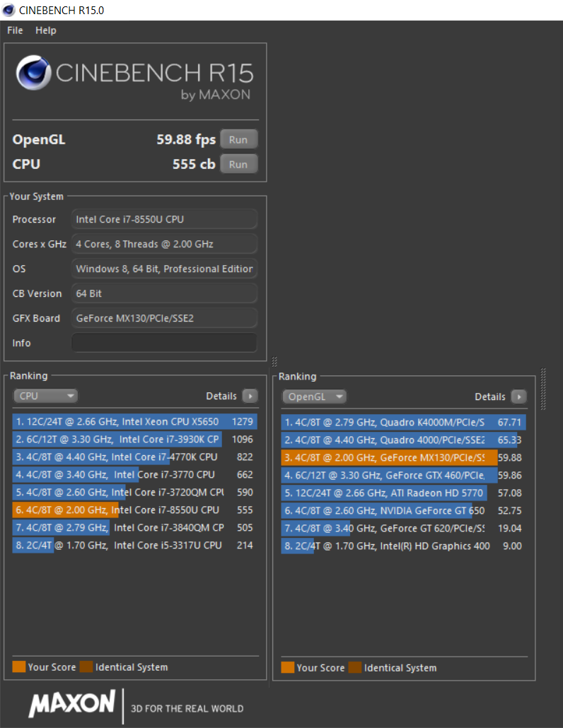
Task: Select the highlighted i7-8550U CPU ranking row
Action: [134, 510]
